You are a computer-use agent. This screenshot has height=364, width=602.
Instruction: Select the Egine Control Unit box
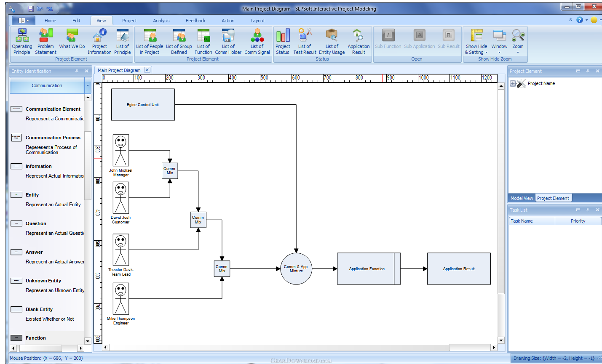[x=143, y=104]
